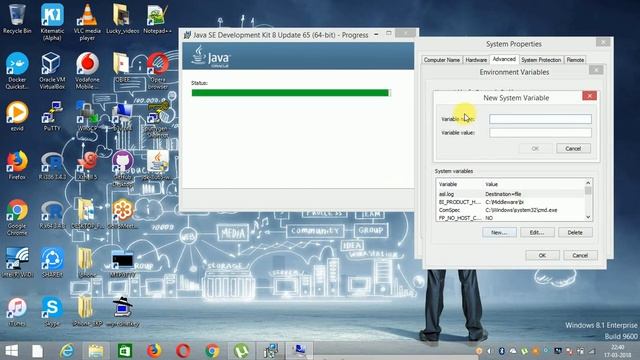
Task: Launch iTunes desktop shortcut
Action: [17, 311]
